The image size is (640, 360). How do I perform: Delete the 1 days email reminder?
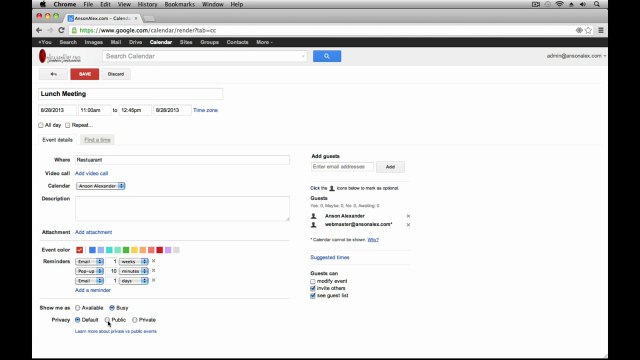tap(153, 280)
